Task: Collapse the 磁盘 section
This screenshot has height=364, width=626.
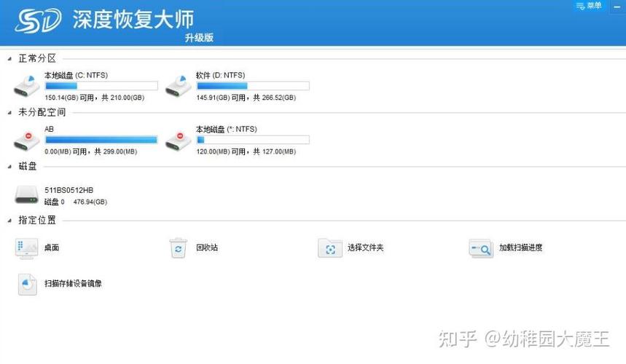Action: click(x=9, y=167)
